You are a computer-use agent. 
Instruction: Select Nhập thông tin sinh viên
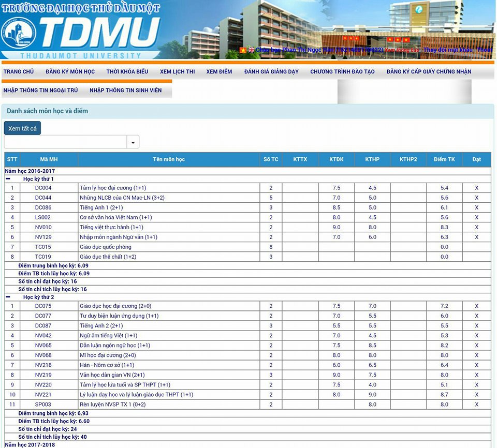[125, 90]
